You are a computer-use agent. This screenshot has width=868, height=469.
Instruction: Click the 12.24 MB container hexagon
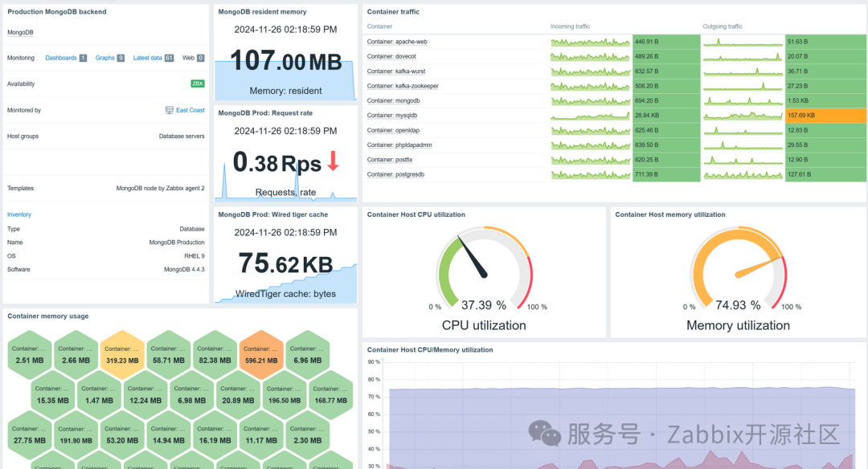145,395
